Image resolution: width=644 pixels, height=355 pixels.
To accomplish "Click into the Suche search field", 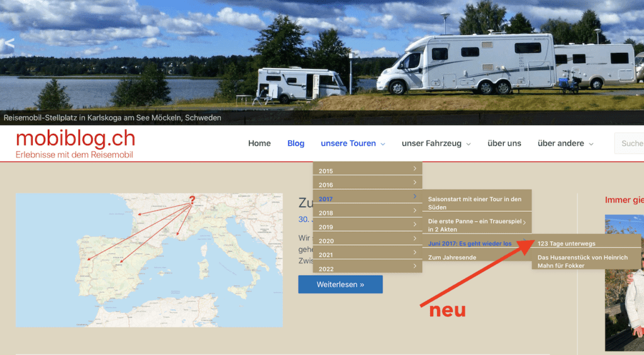I will (x=631, y=143).
